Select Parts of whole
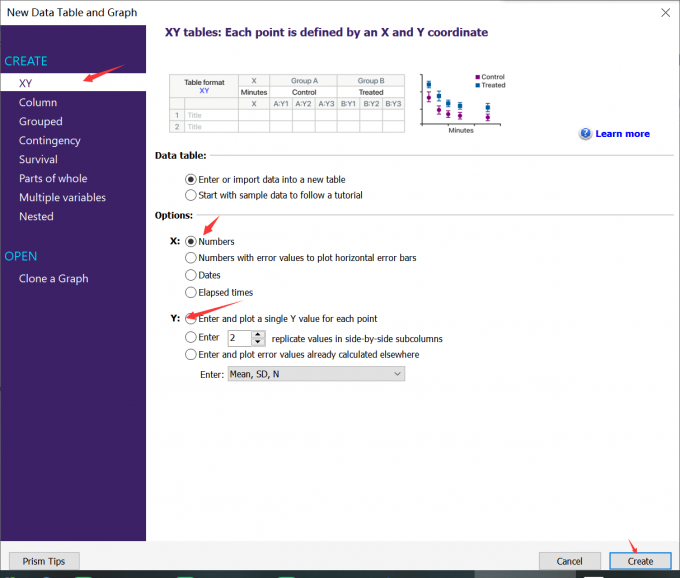The width and height of the screenshot is (680, 578). [x=53, y=178]
